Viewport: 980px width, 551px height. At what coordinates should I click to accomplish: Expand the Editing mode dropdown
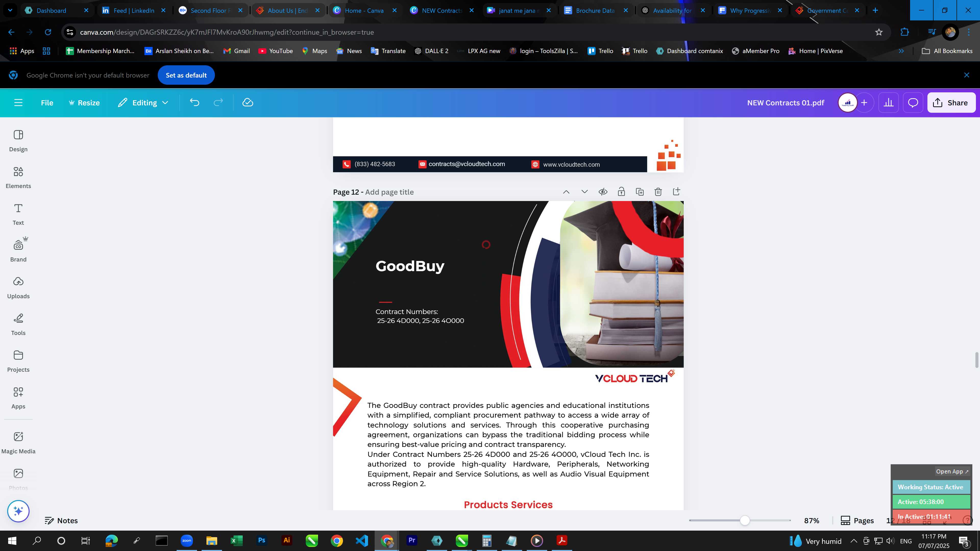coord(143,103)
